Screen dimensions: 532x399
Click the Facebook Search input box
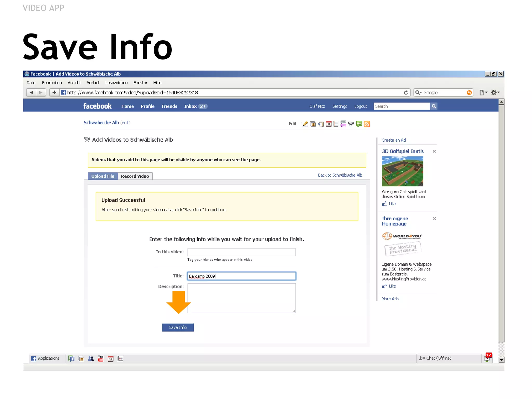402,106
